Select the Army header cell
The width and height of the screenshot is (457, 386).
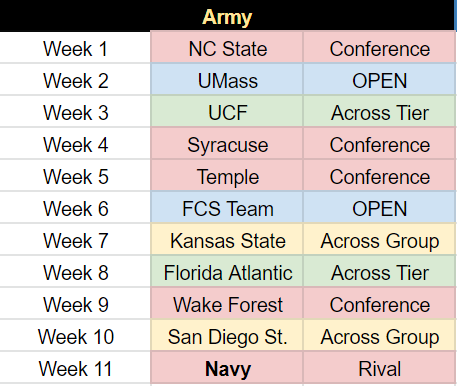coord(227,16)
